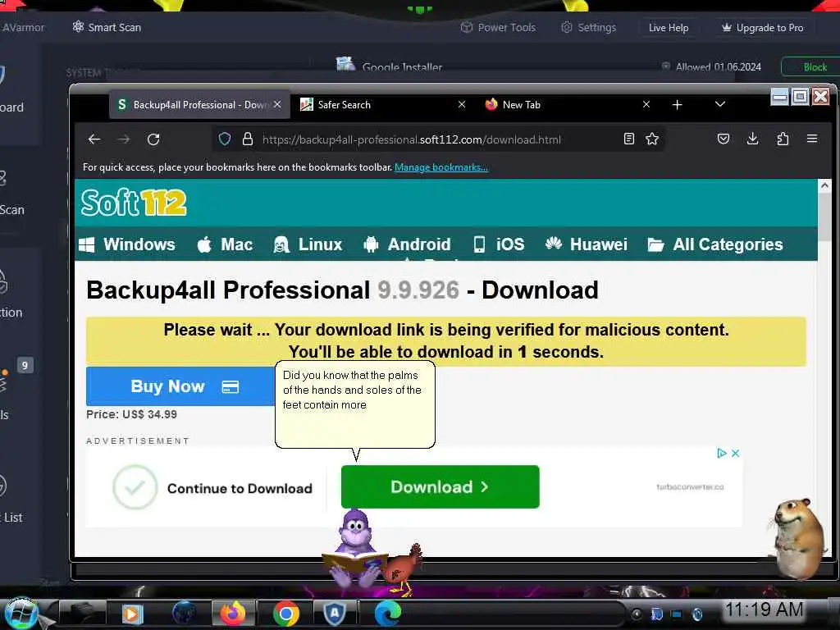The image size is (840, 630).
Task: Switch to the Safer Search tab
Action: pyautogui.click(x=383, y=104)
